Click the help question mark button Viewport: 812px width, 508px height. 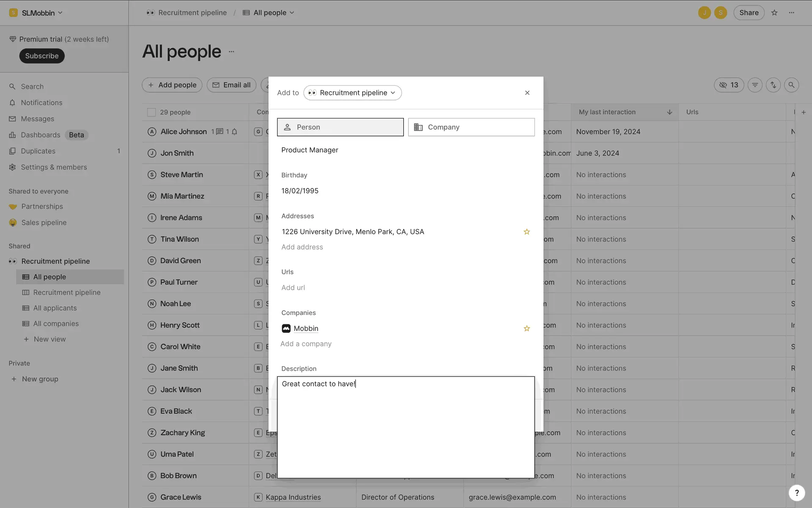(x=796, y=493)
